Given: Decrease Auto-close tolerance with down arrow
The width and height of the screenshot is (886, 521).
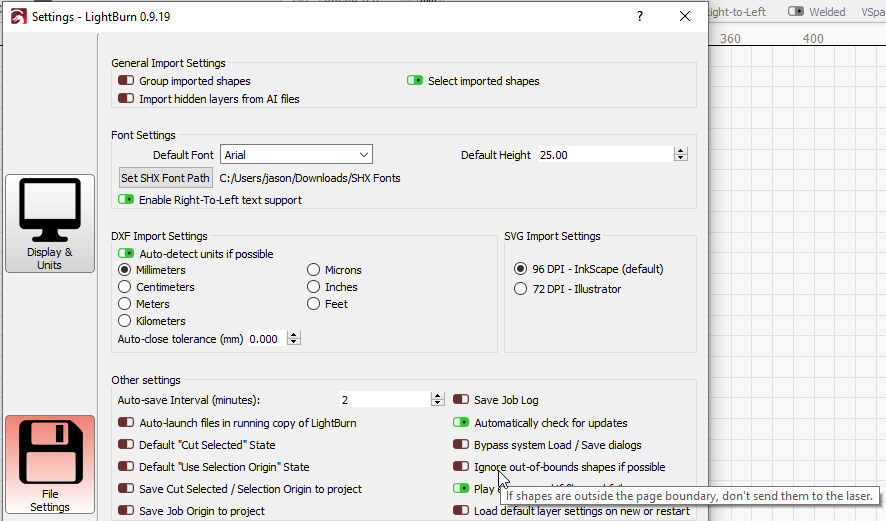Looking at the screenshot, I should coord(294,343).
